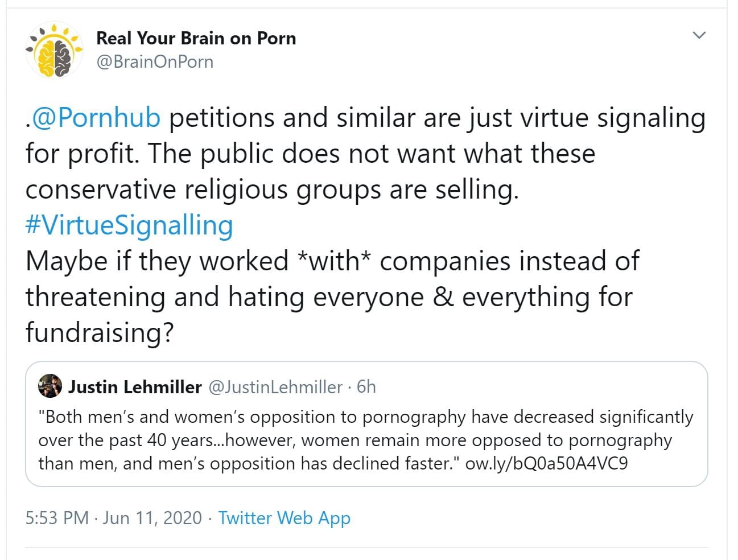
Task: Click the #VirtueSignalling hashtag
Action: coord(129,225)
